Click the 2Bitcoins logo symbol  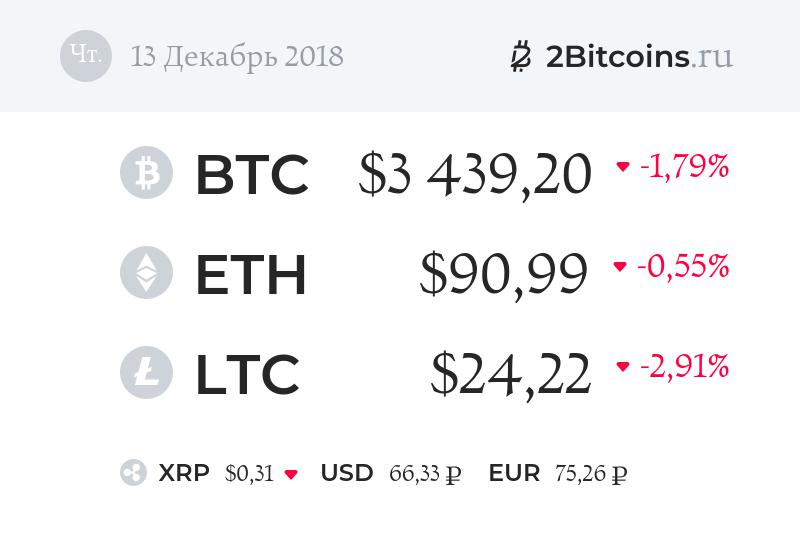(520, 57)
